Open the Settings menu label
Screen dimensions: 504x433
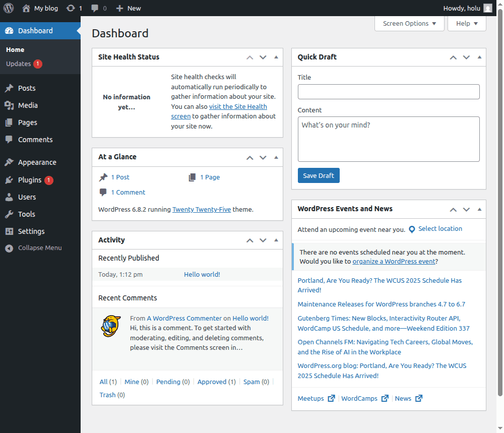coord(31,231)
